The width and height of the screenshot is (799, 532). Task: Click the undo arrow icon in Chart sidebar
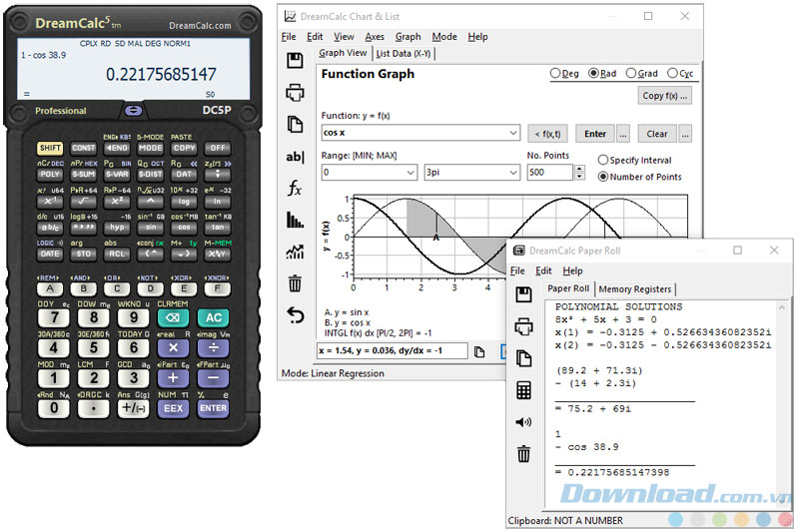point(295,315)
